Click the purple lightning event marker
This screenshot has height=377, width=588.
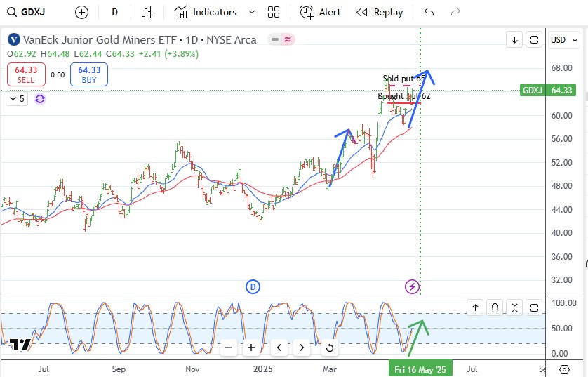[412, 287]
